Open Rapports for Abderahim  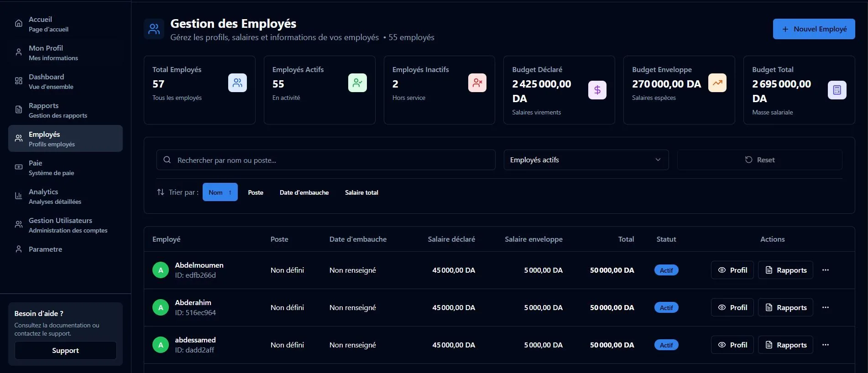pos(785,308)
